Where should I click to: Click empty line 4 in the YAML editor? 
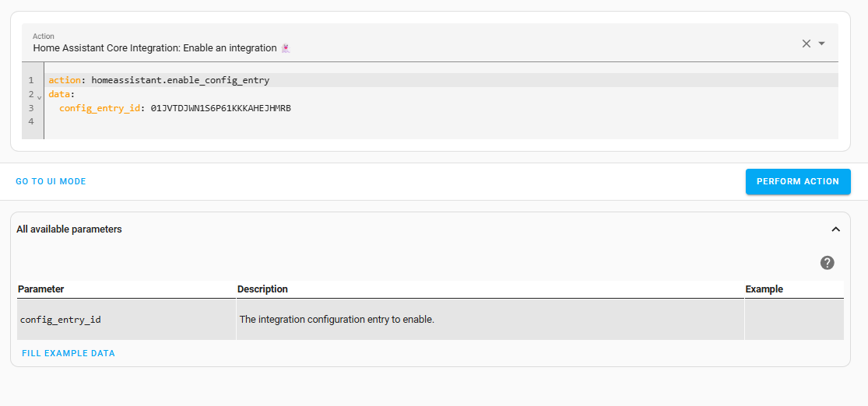pyautogui.click(x=234, y=122)
